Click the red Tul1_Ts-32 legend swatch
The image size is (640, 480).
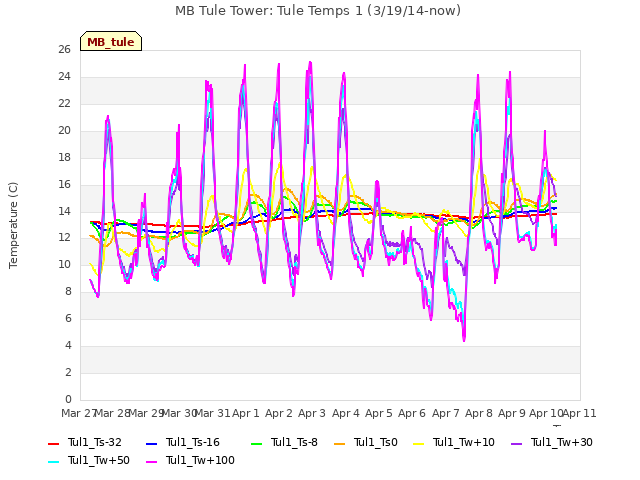(x=53, y=443)
